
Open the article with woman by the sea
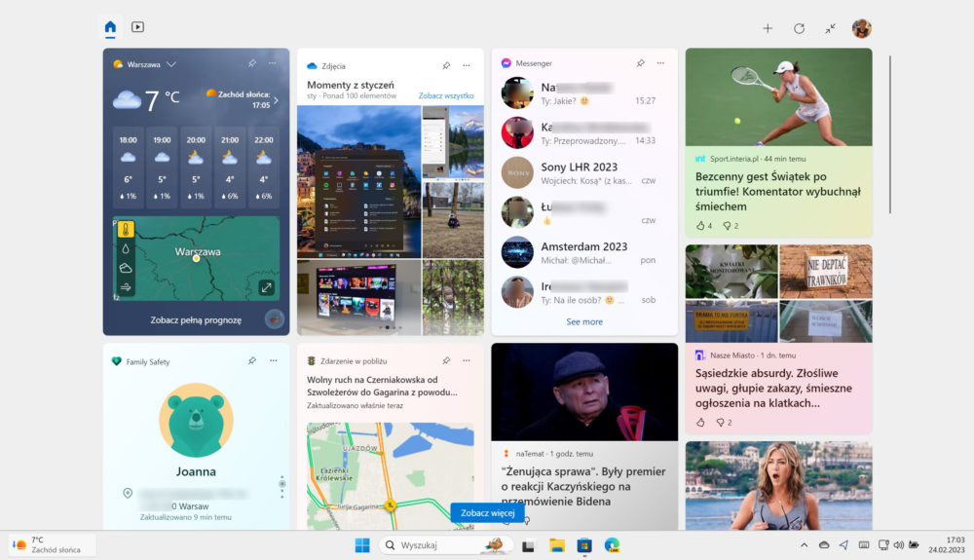click(778, 486)
